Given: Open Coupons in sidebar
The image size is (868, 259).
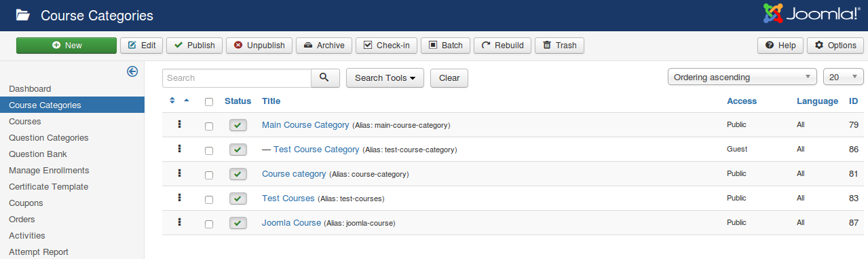Looking at the screenshot, I should (26, 203).
